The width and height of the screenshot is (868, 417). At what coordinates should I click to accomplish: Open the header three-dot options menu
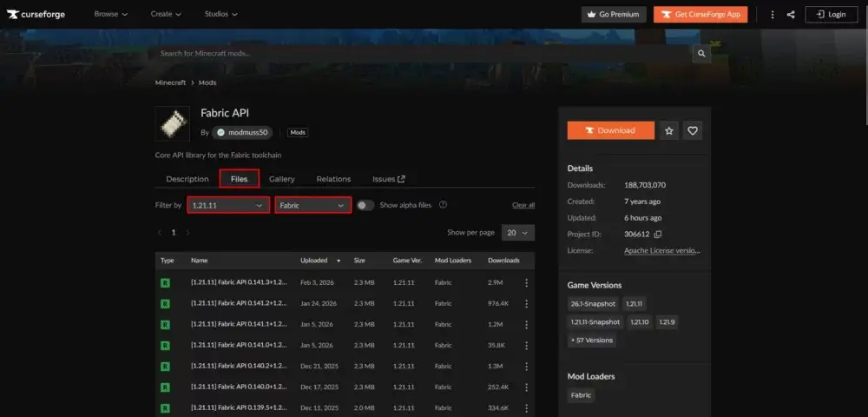(x=772, y=14)
